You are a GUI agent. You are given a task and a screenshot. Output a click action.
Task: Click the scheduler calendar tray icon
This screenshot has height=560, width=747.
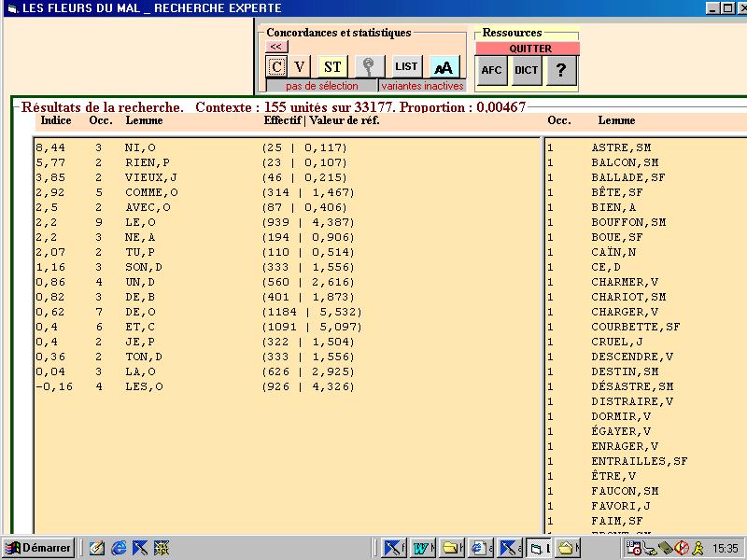(634, 548)
